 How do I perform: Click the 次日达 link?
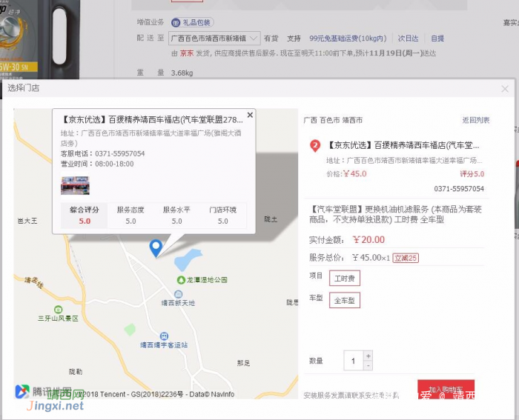coord(408,39)
